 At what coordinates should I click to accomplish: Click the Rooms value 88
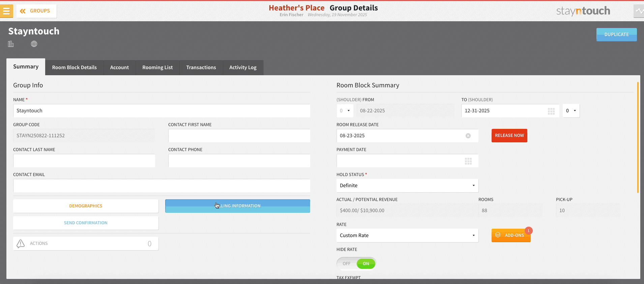(484, 210)
